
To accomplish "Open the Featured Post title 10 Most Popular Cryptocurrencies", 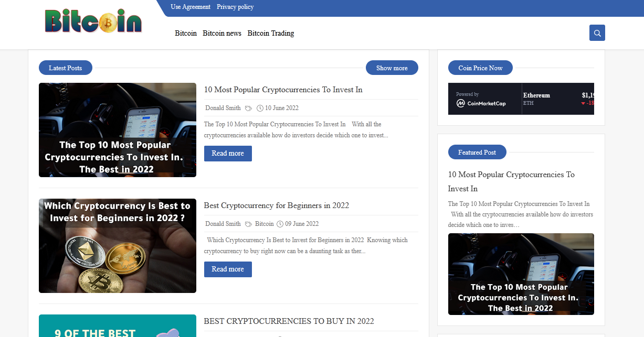I will (x=511, y=181).
